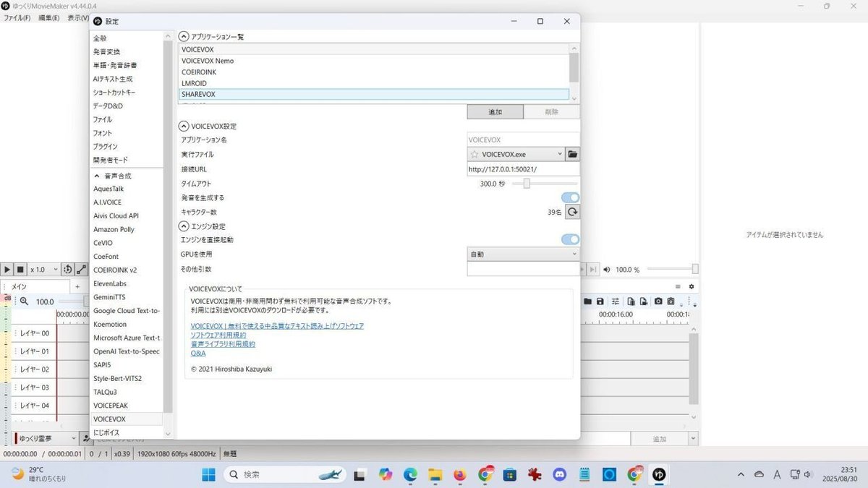Screen dimensions: 868x488
Task: Click the folder browse icon beside VOICEVOX.exe
Action: 572,154
